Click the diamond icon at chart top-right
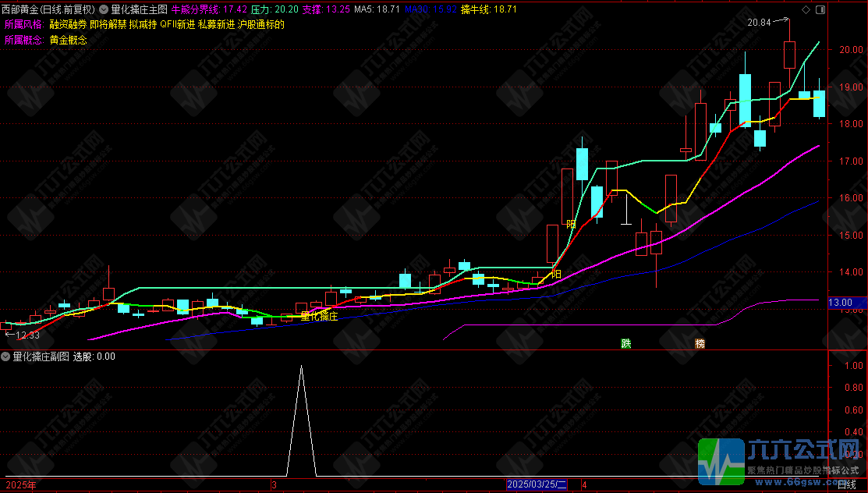Image resolution: width=868 pixels, height=493 pixels. click(806, 9)
